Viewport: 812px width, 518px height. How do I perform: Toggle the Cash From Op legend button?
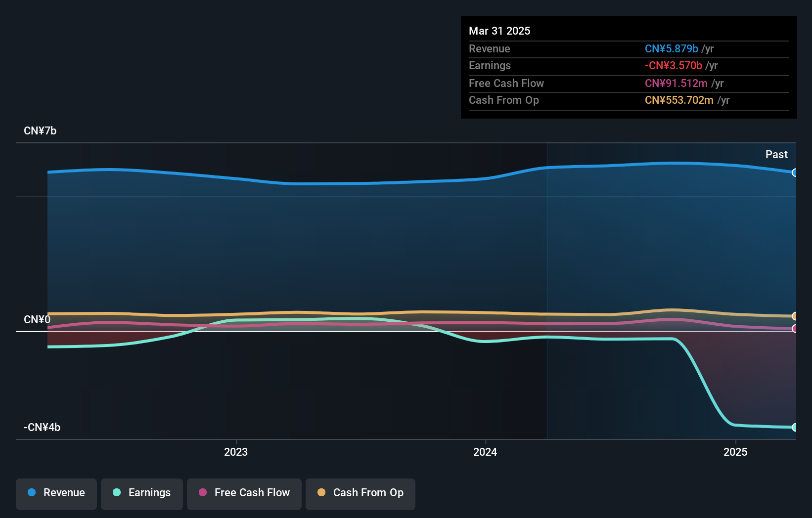(x=361, y=494)
